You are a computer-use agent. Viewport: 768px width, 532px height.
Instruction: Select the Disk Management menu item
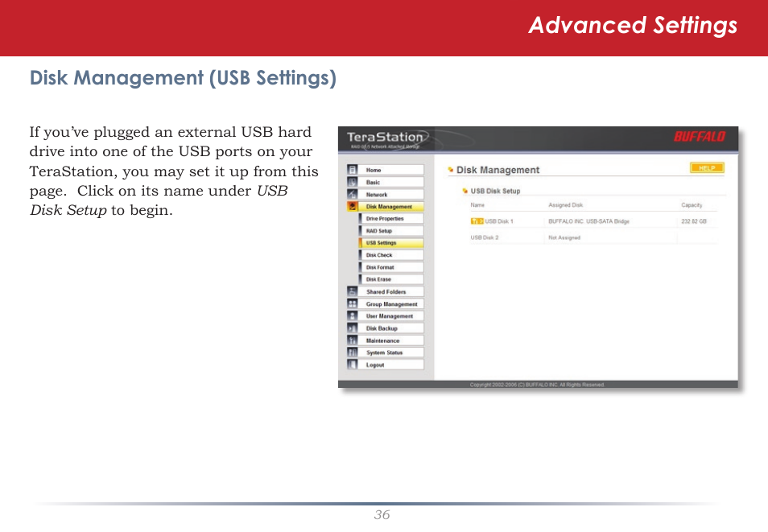coord(391,207)
